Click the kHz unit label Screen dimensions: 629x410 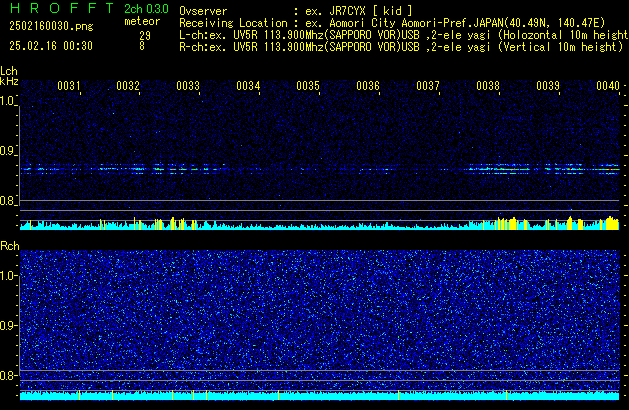(9, 81)
